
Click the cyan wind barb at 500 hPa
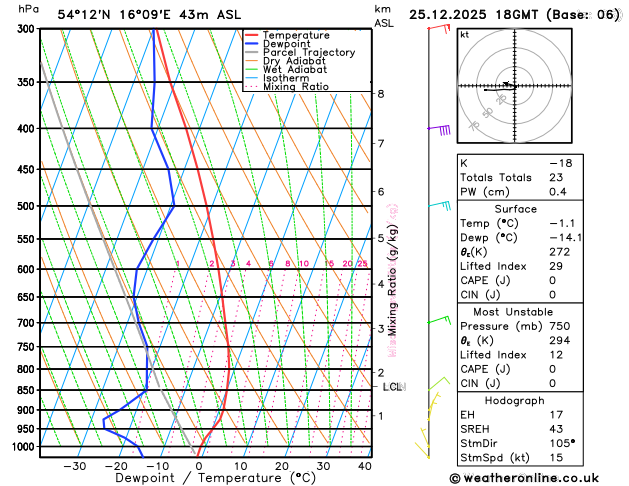tap(439, 205)
